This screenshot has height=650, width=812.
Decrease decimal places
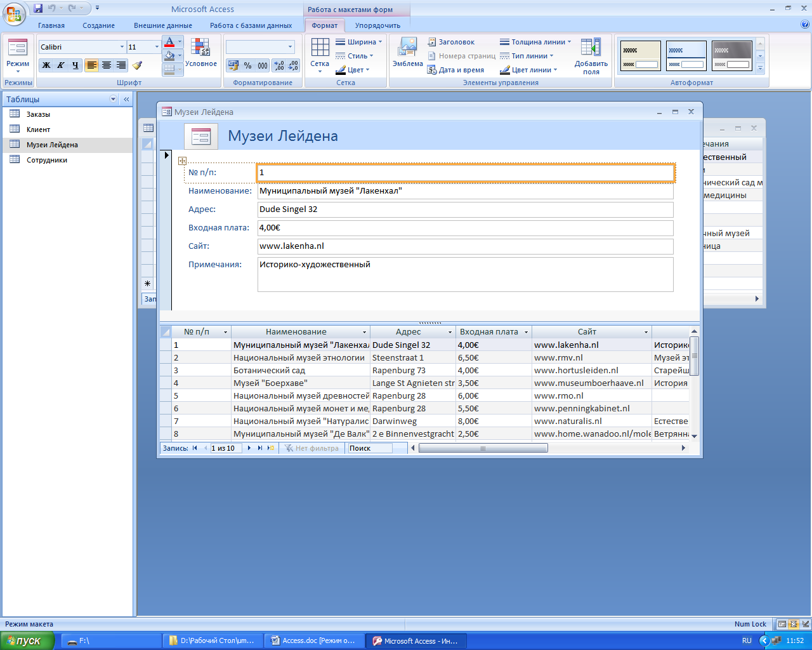(x=293, y=65)
